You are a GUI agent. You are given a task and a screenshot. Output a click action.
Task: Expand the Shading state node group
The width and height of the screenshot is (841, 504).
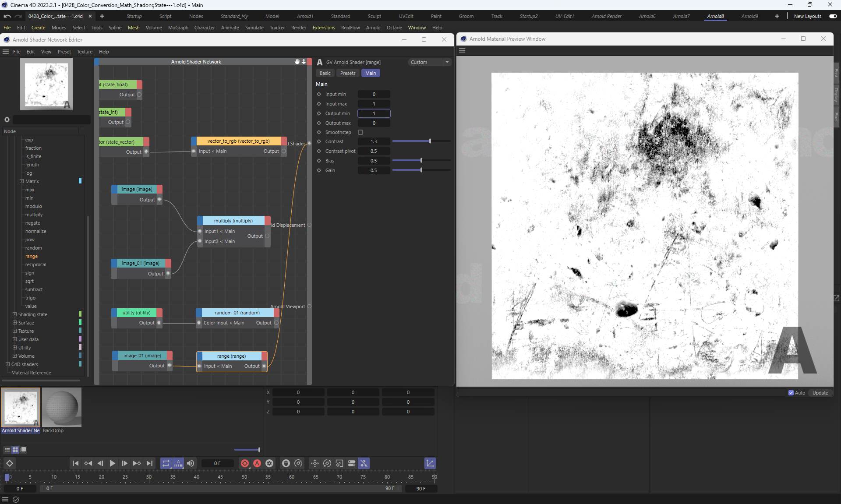[14, 314]
